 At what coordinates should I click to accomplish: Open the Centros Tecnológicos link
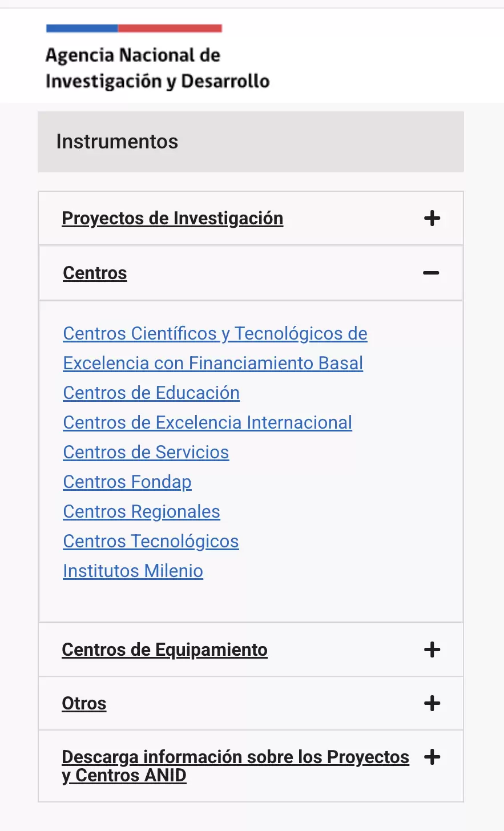(151, 541)
